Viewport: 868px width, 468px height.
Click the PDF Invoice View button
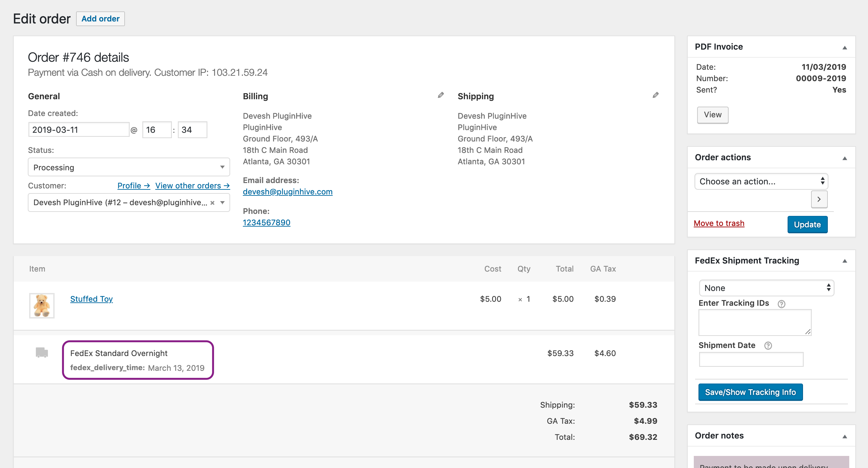(713, 114)
